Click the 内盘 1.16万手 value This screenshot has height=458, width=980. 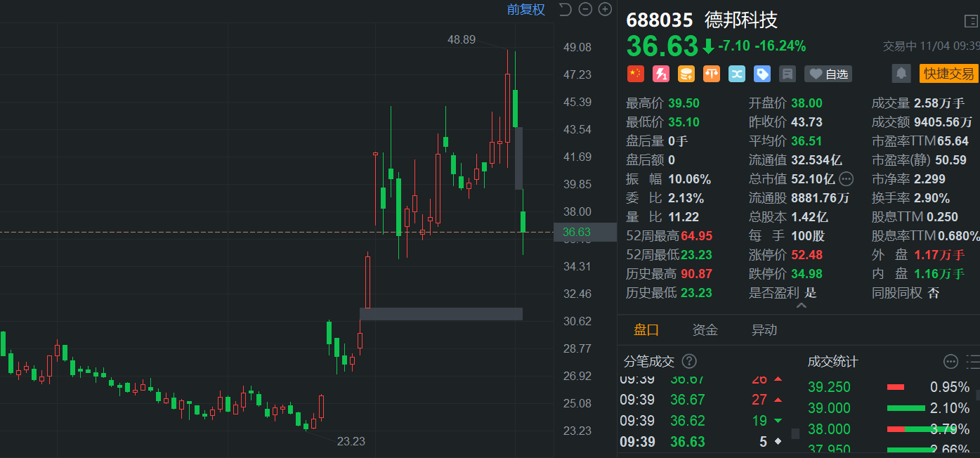940,274
